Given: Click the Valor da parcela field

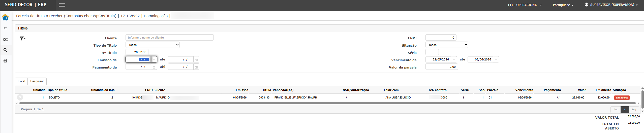Looking at the screenshot, I should click(x=442, y=67).
